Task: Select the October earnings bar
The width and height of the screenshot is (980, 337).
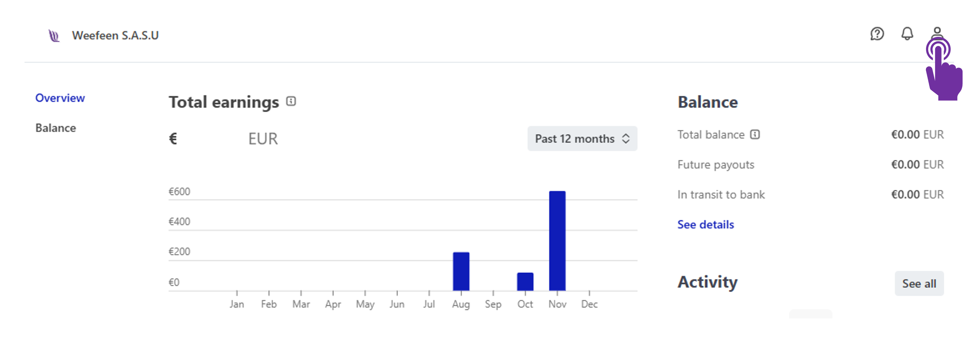Action: [x=525, y=282]
